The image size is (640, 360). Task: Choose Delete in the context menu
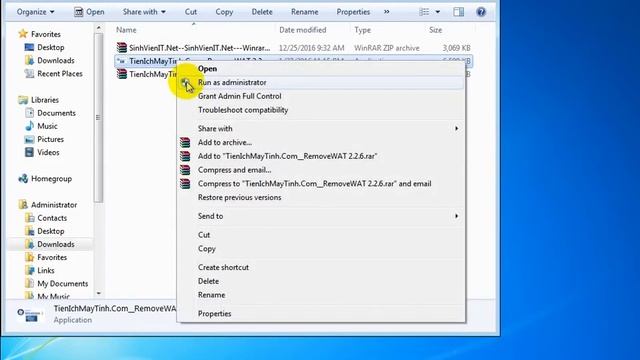tap(321, 281)
